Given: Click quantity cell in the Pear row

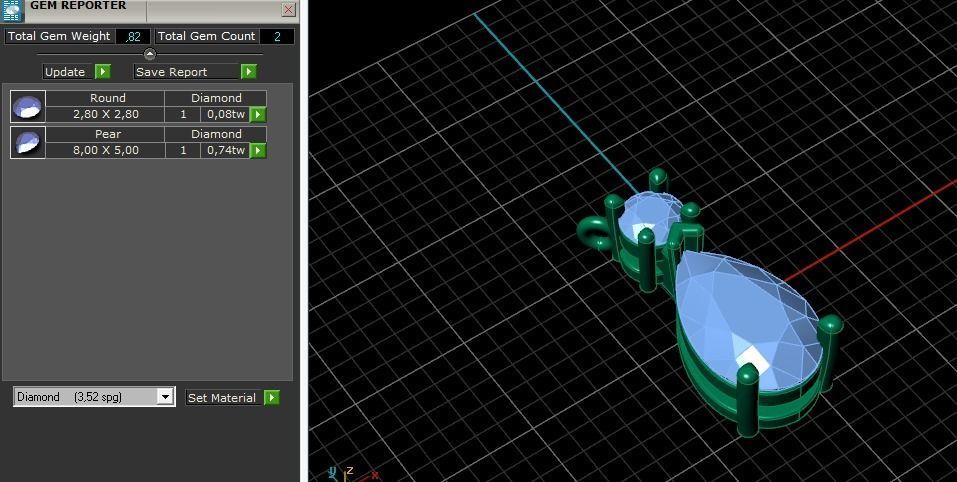Looking at the screenshot, I should [x=183, y=150].
